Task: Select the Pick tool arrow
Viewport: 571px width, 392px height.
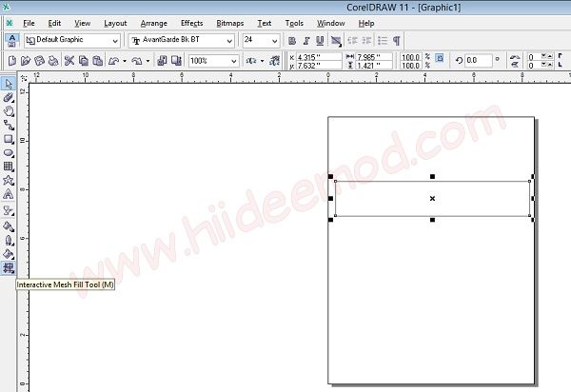Action: (x=9, y=84)
